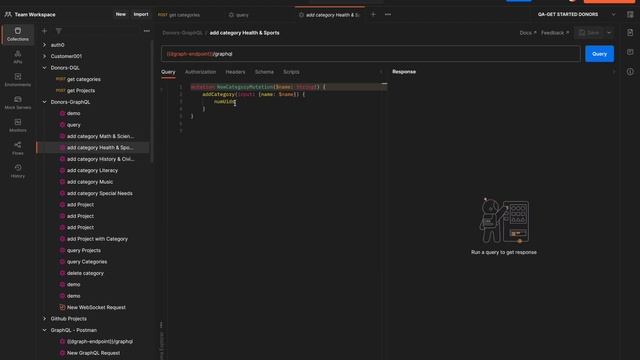Open add Project with Category request
This screenshot has height=360, width=640.
(x=97, y=239)
